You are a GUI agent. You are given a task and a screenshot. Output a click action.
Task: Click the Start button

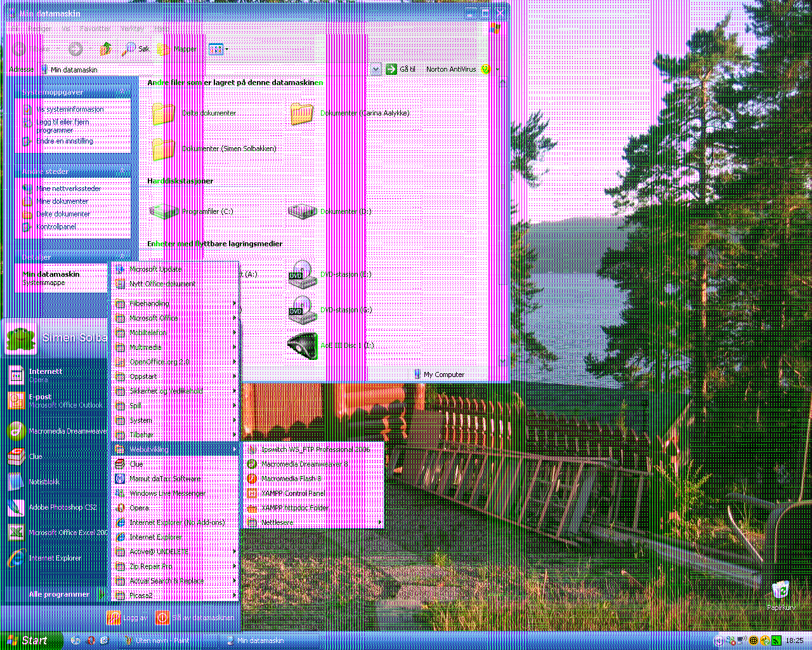(31, 640)
